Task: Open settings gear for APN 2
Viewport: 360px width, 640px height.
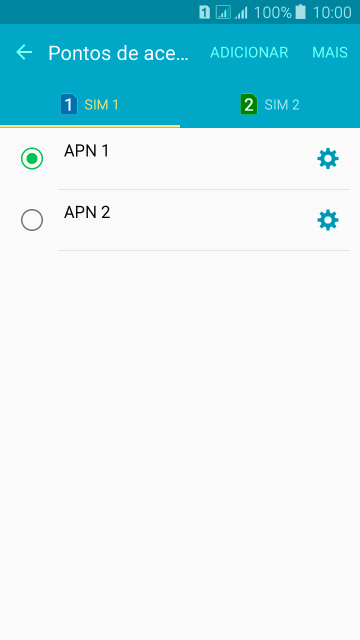Action: coord(328,220)
